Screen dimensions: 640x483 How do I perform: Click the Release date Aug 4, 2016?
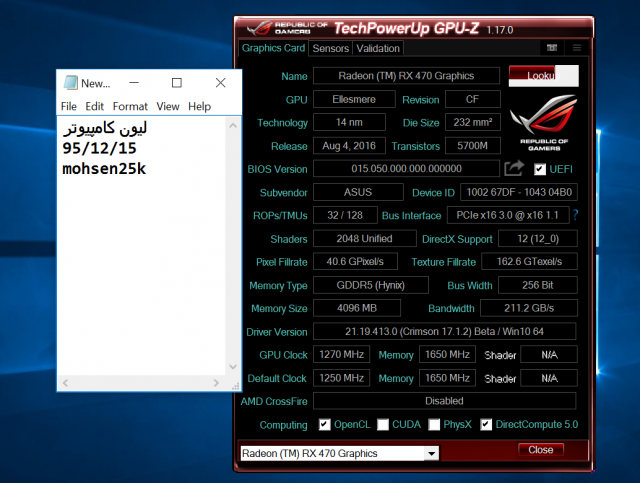(349, 146)
